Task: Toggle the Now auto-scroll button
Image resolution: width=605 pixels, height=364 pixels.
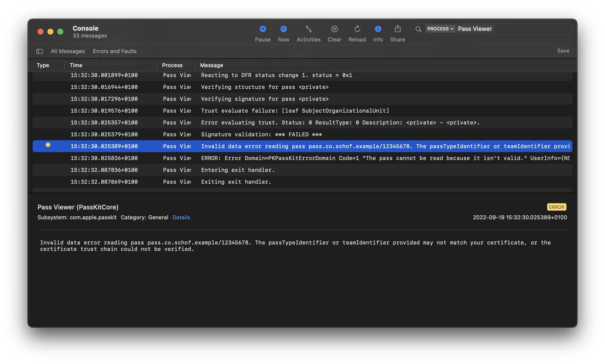Action: [x=283, y=29]
